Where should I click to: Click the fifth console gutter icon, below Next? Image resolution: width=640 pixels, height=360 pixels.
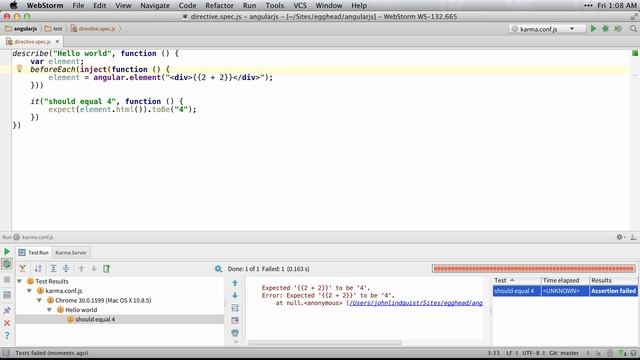point(235,333)
